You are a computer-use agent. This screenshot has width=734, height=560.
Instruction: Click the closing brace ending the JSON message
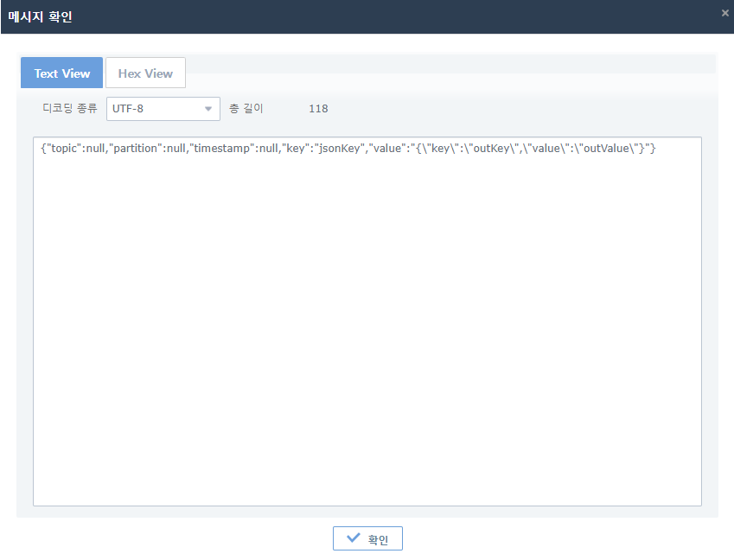point(653,149)
